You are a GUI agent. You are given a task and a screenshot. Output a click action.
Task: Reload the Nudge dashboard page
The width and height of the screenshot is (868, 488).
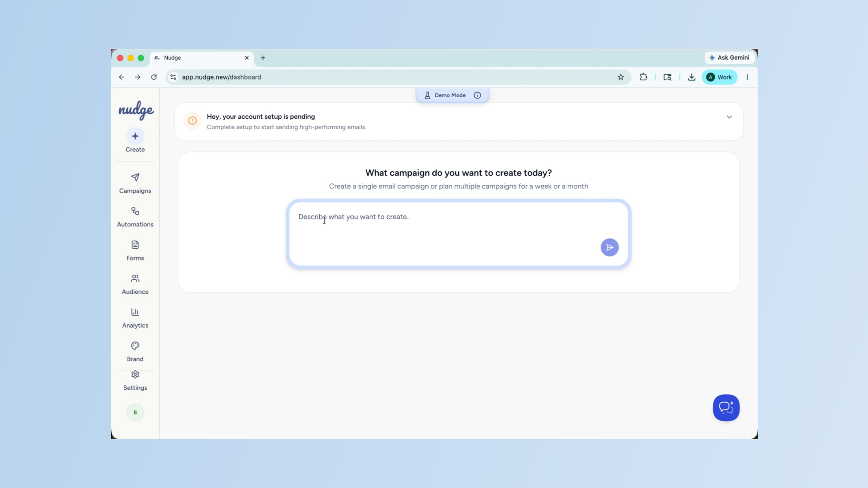click(154, 77)
